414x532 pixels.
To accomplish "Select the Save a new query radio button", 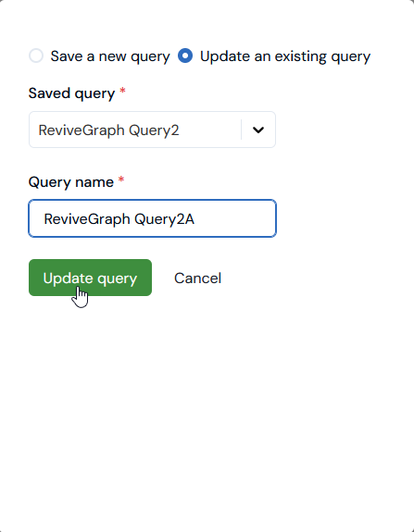I will 36,56.
